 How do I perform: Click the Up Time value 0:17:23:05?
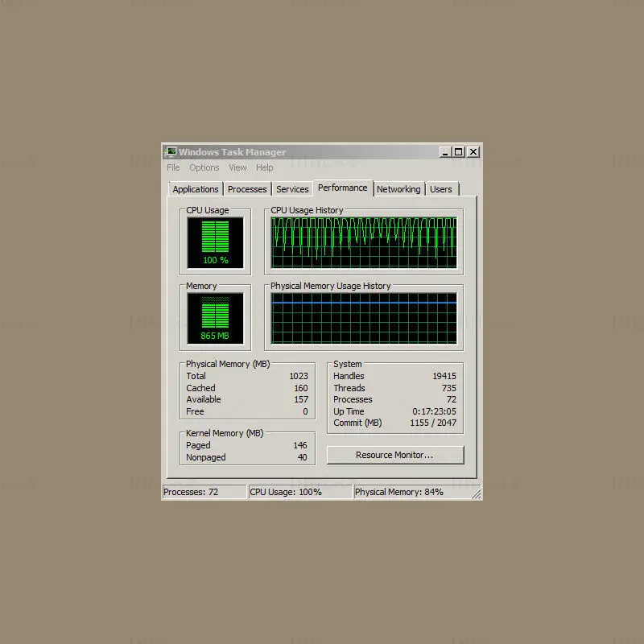coord(434,411)
